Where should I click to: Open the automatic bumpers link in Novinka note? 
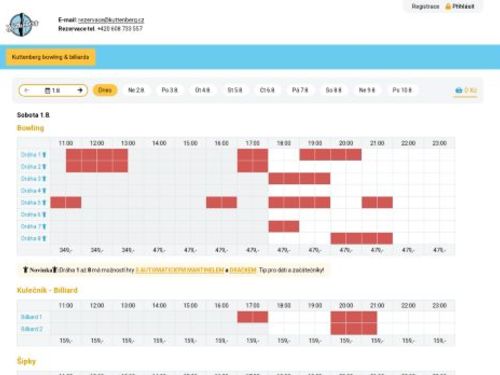180,270
